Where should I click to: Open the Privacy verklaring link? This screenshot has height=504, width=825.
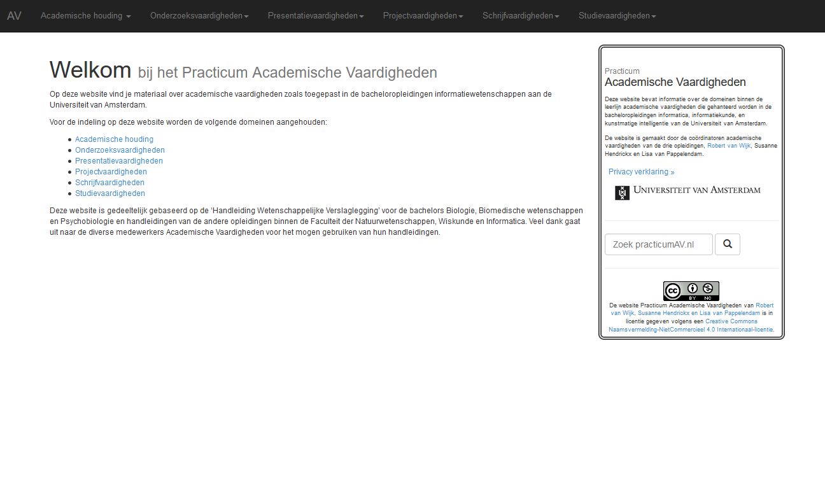point(641,172)
